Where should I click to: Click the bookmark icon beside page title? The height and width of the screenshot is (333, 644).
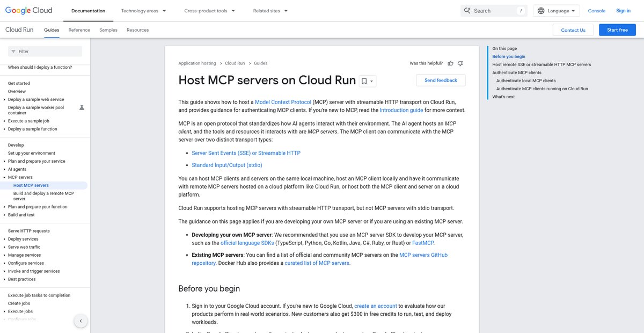click(x=364, y=81)
